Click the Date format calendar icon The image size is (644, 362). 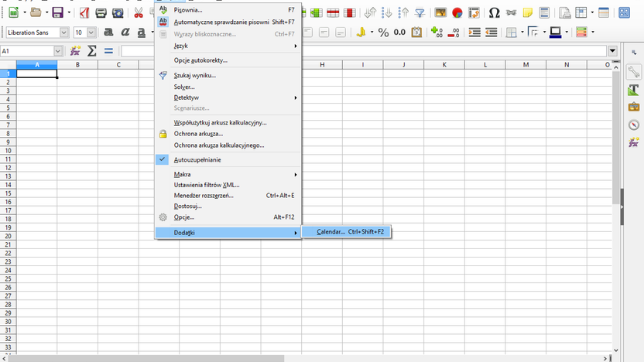click(416, 32)
